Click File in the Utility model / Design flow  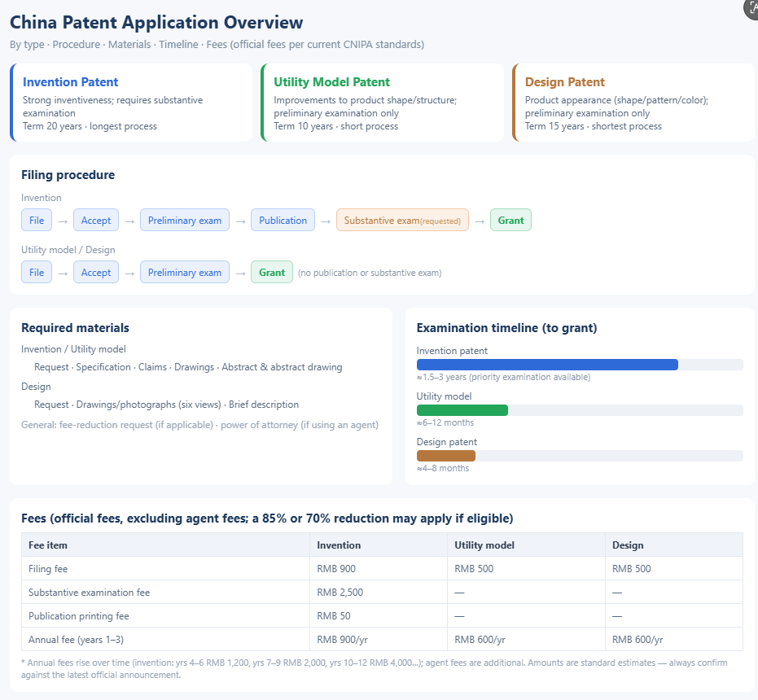37,272
